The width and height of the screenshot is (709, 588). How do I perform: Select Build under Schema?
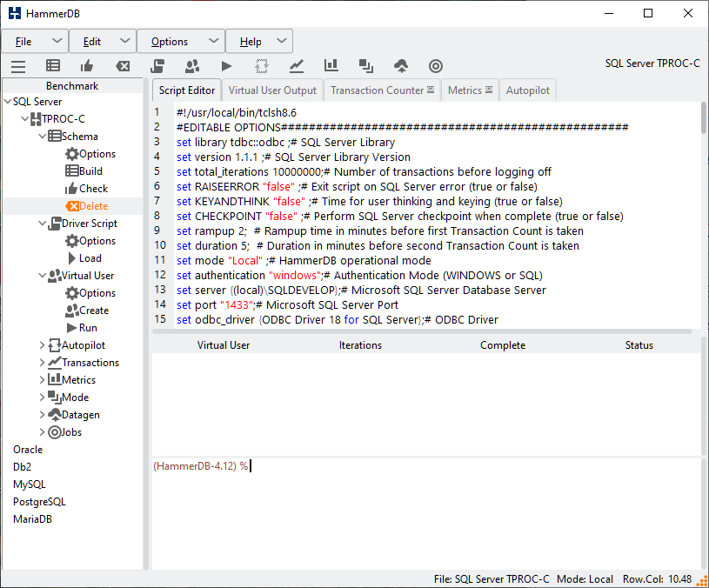coord(84,171)
